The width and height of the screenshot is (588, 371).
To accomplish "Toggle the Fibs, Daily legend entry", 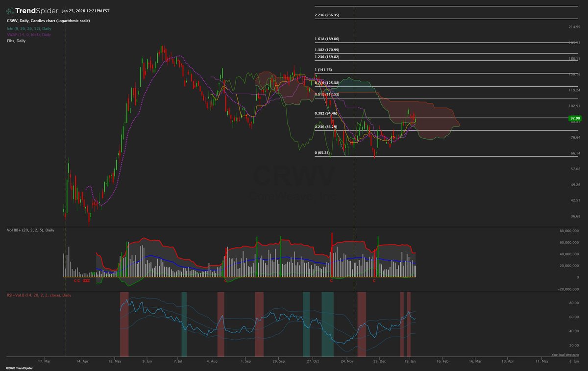I will click(15, 41).
